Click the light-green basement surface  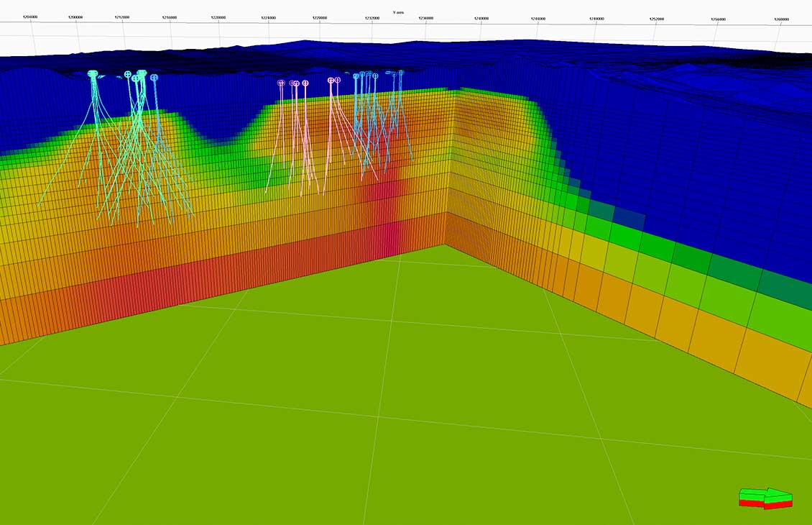point(323,396)
